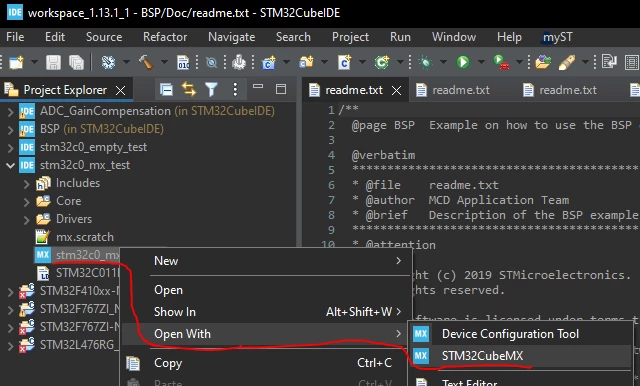
Task: Select Show In context menu entry
Action: click(267, 312)
